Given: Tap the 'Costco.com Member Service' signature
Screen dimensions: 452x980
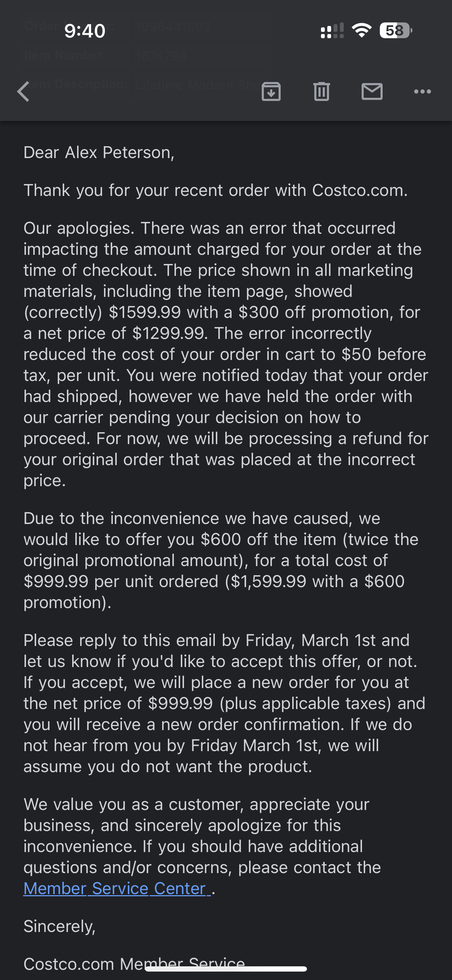Looking at the screenshot, I should click(x=134, y=964).
